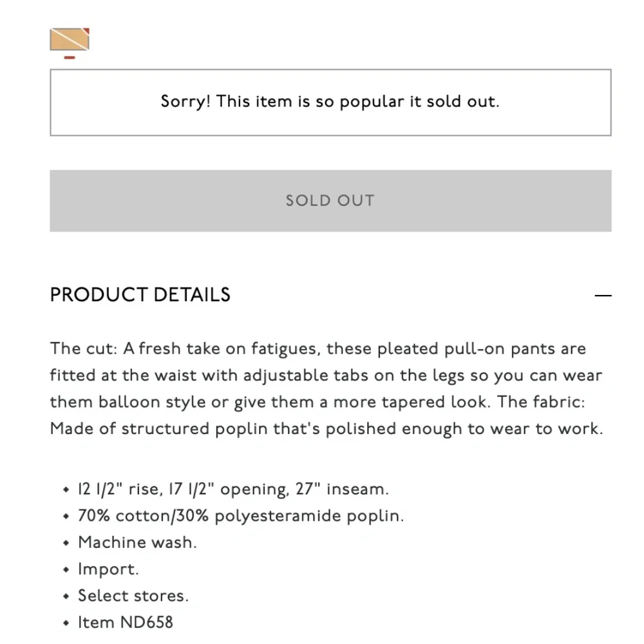Click the Select stores text
This screenshot has height=644, width=644.
(x=133, y=596)
